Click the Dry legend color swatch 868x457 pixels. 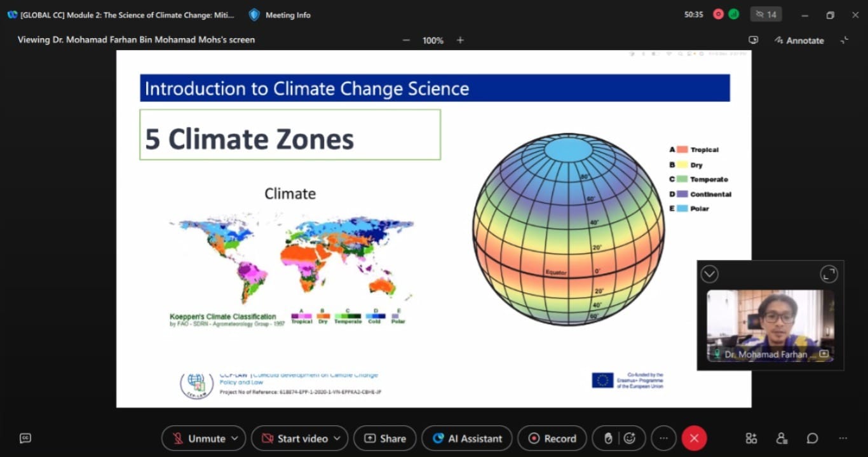tap(682, 165)
